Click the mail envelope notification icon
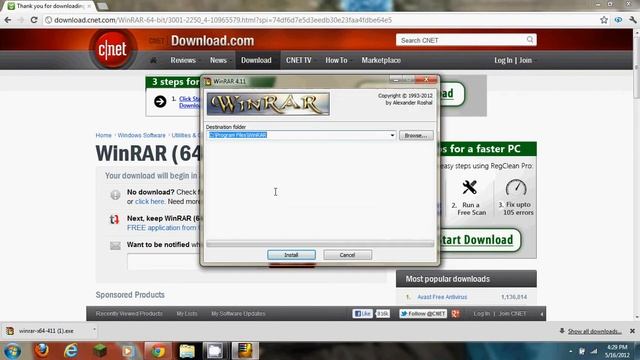 tap(115, 245)
